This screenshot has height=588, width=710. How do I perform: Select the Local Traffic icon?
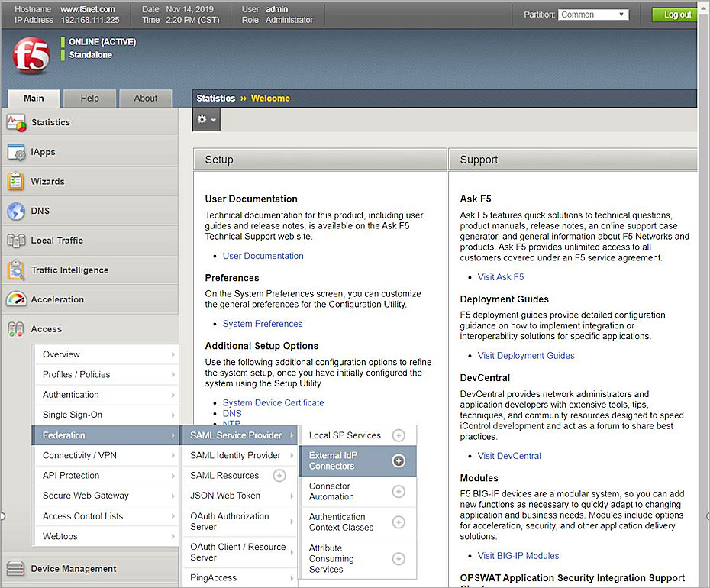18,241
